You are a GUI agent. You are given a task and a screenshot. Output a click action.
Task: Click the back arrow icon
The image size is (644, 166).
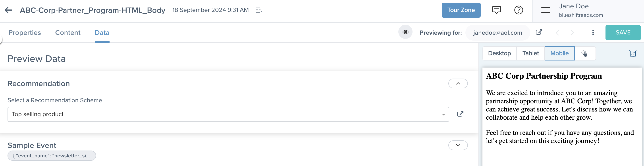pos(8,10)
